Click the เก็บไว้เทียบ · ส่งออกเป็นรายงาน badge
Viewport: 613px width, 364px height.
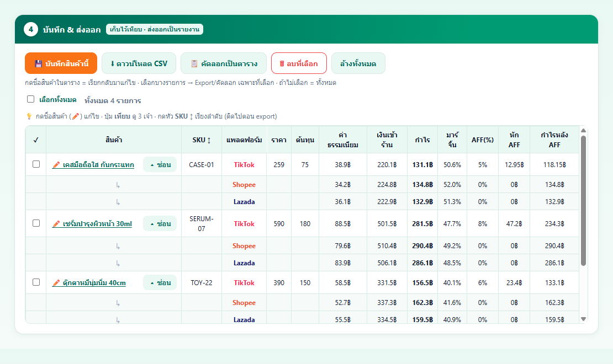(155, 29)
